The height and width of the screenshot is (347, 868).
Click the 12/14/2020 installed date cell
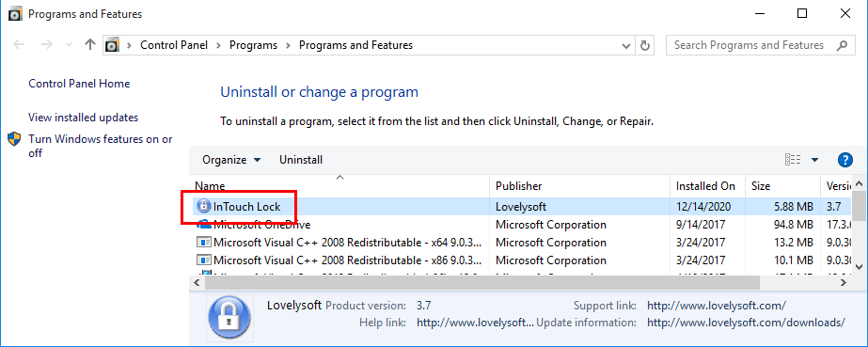click(703, 207)
